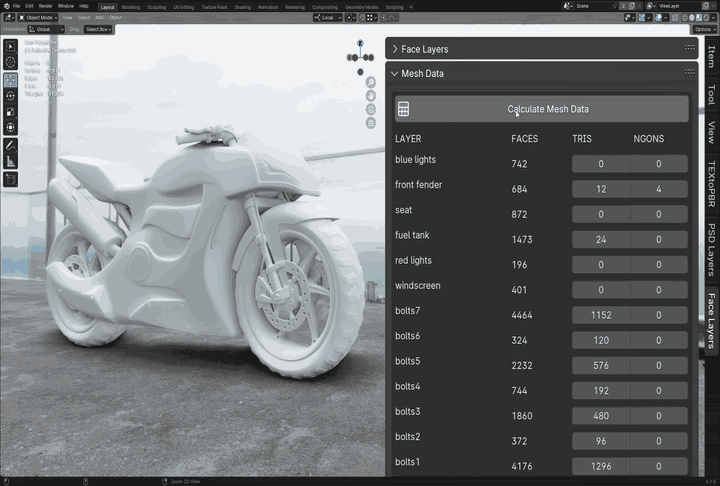
Task: Click the zoom view magnifier icon
Action: (371, 83)
